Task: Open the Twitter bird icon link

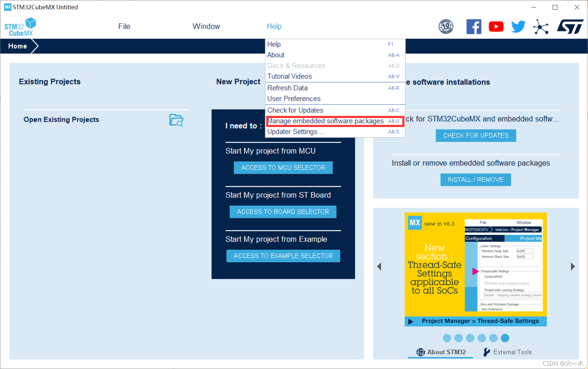Action: [x=518, y=27]
